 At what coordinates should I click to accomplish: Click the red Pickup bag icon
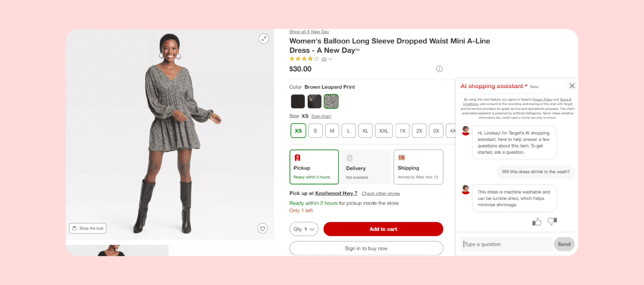tap(298, 157)
